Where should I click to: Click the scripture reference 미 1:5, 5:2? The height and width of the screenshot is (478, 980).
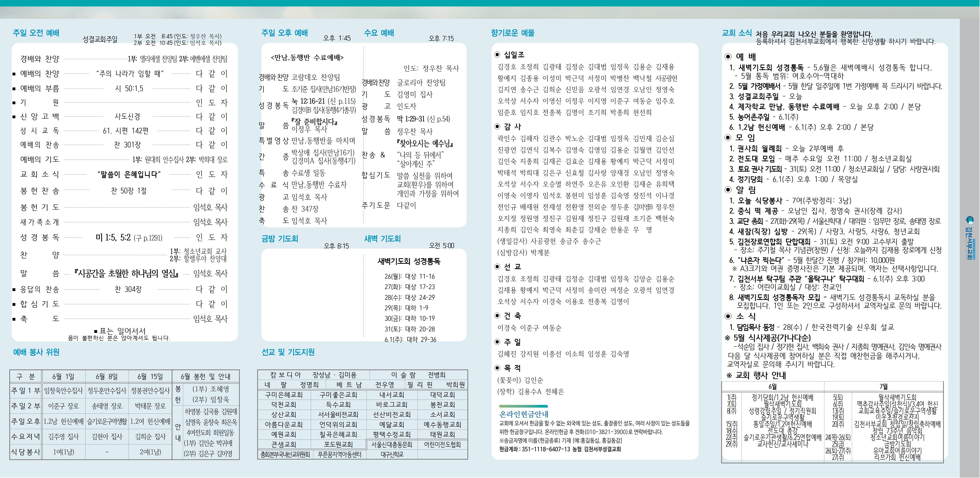coord(113,238)
